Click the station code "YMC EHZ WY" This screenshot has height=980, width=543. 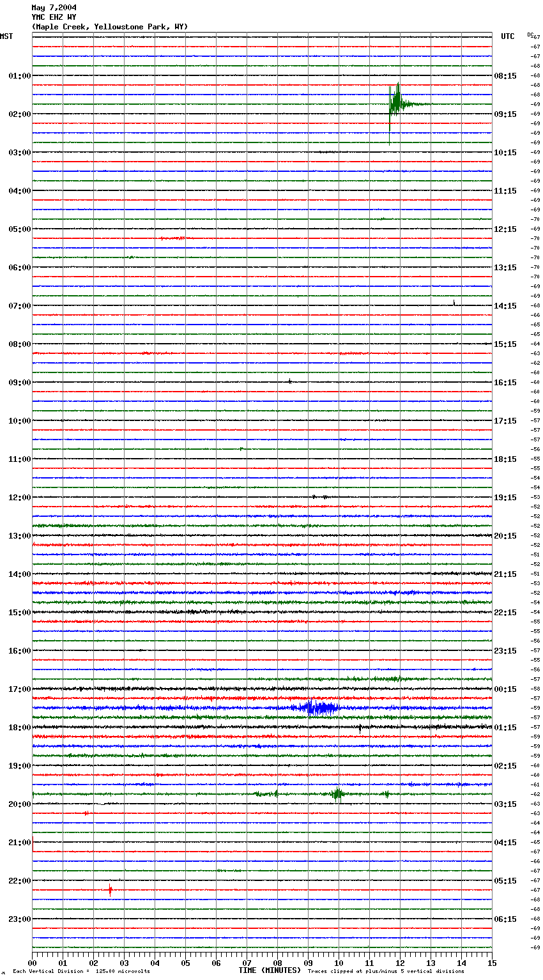(54, 17)
